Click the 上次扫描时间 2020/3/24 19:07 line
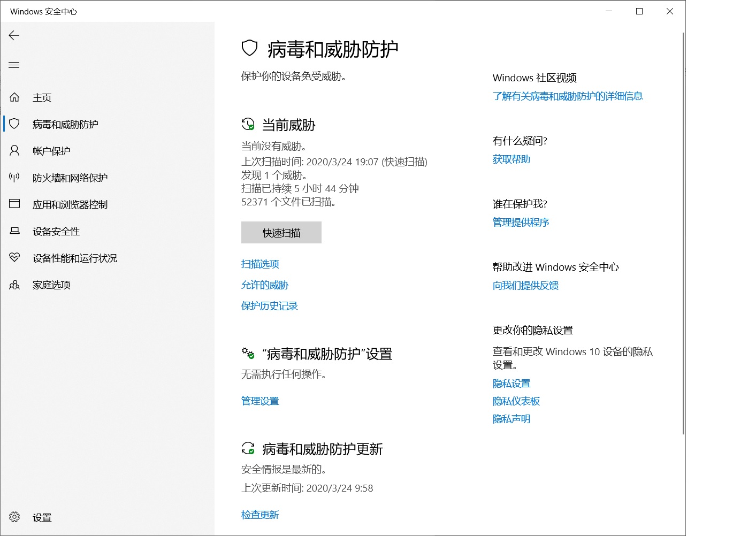 pyautogui.click(x=334, y=162)
